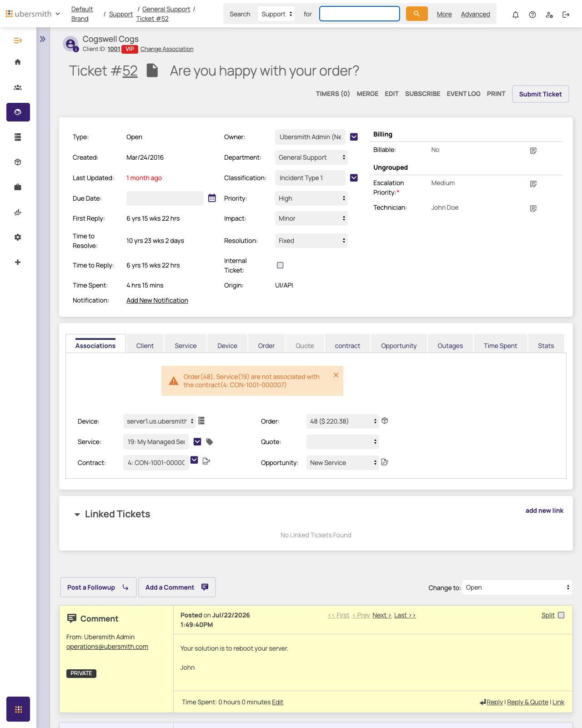Open Settings gear in sidebar
The image size is (582, 728).
18,237
